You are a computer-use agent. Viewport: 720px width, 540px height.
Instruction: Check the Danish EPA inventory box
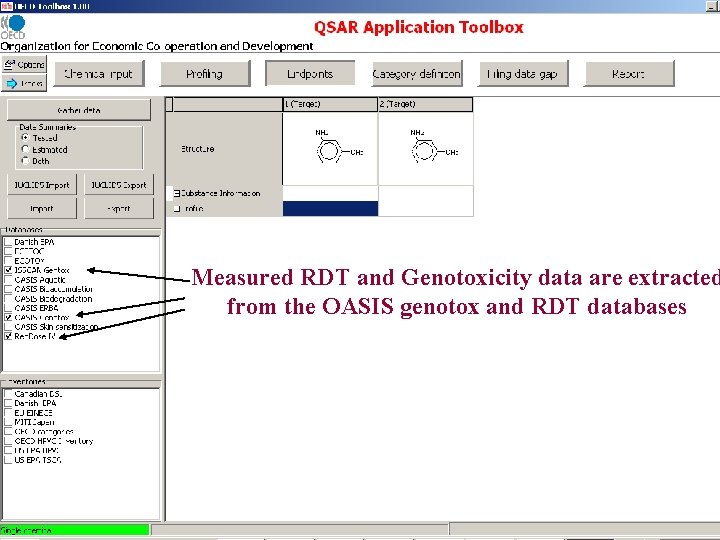coord(8,403)
